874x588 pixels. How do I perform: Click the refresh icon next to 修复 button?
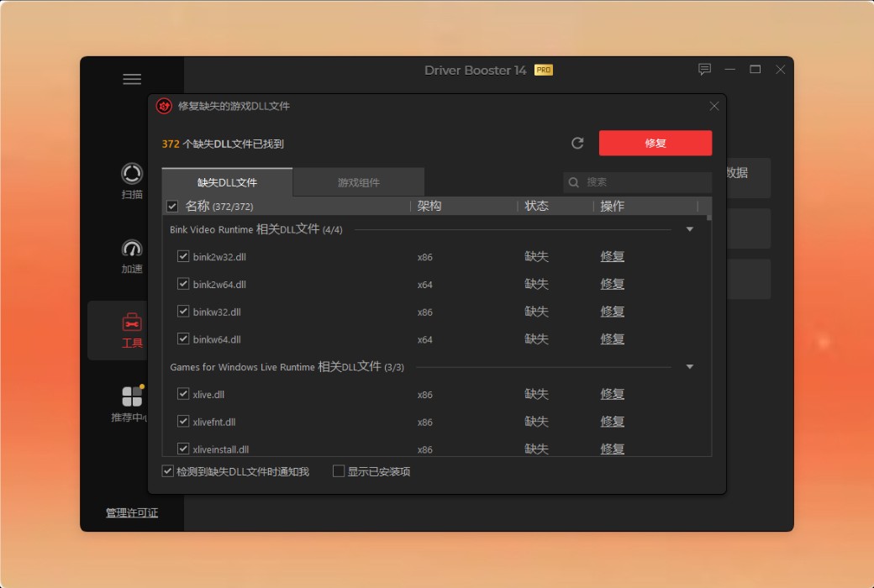pos(577,144)
